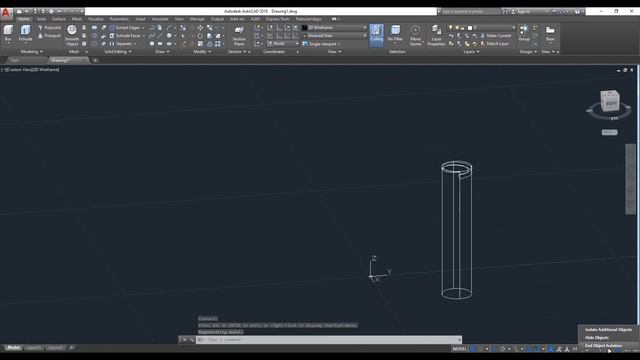
Task: Expand the Solid Editing panel
Action: coord(118,52)
